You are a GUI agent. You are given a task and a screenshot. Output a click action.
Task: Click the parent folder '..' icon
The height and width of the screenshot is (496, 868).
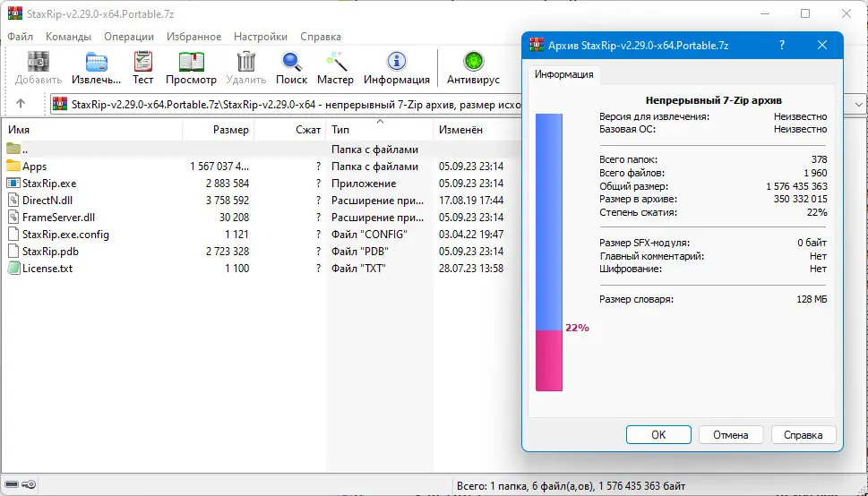[x=13, y=149]
